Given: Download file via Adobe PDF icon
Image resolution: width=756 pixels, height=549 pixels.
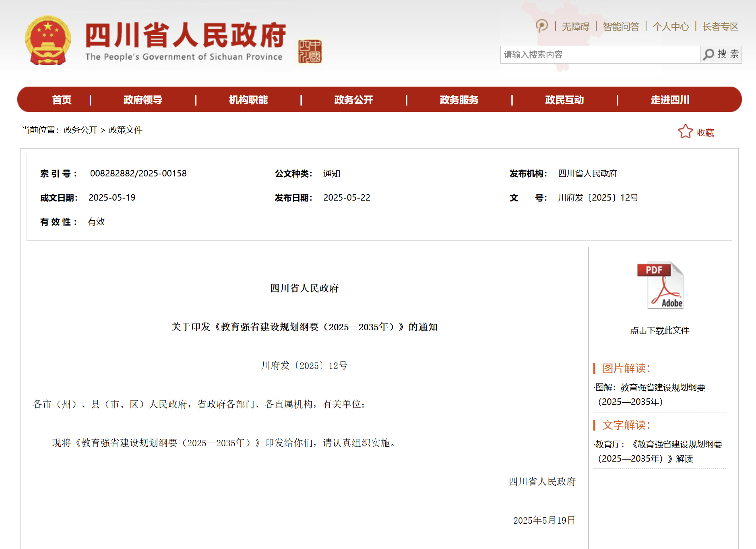Looking at the screenshot, I should [x=660, y=286].
